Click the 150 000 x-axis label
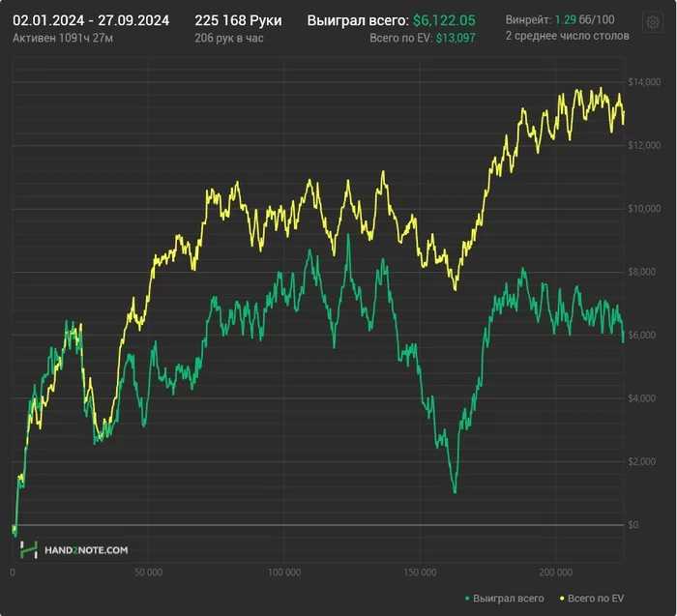677x616 pixels. click(420, 572)
